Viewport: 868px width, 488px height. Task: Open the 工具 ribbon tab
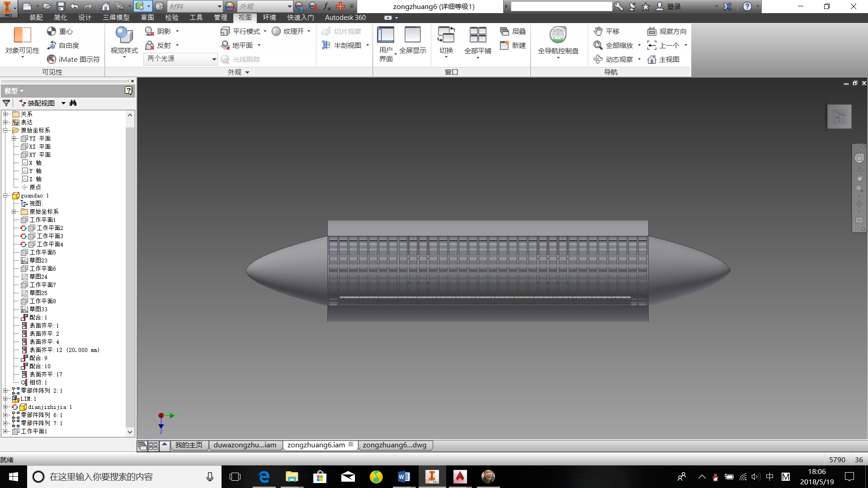tap(196, 18)
